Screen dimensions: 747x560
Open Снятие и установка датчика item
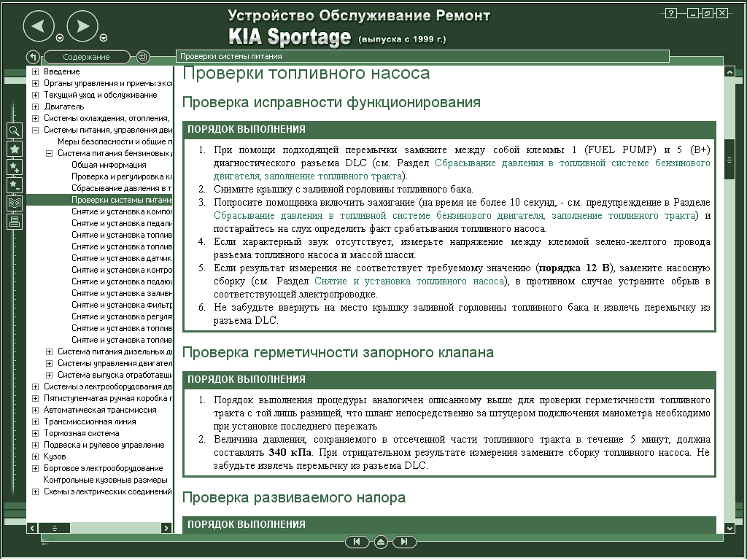click(122, 258)
